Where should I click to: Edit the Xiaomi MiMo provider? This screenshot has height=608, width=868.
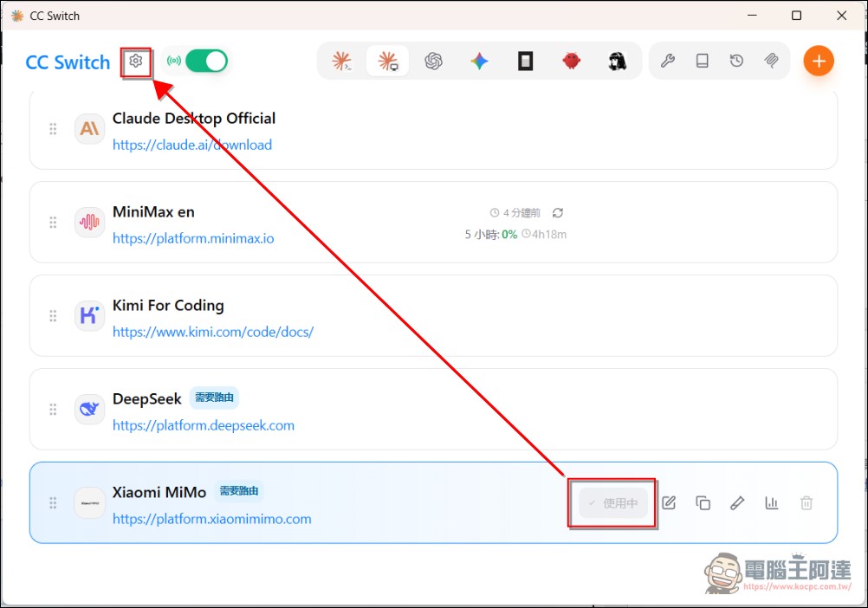click(669, 503)
